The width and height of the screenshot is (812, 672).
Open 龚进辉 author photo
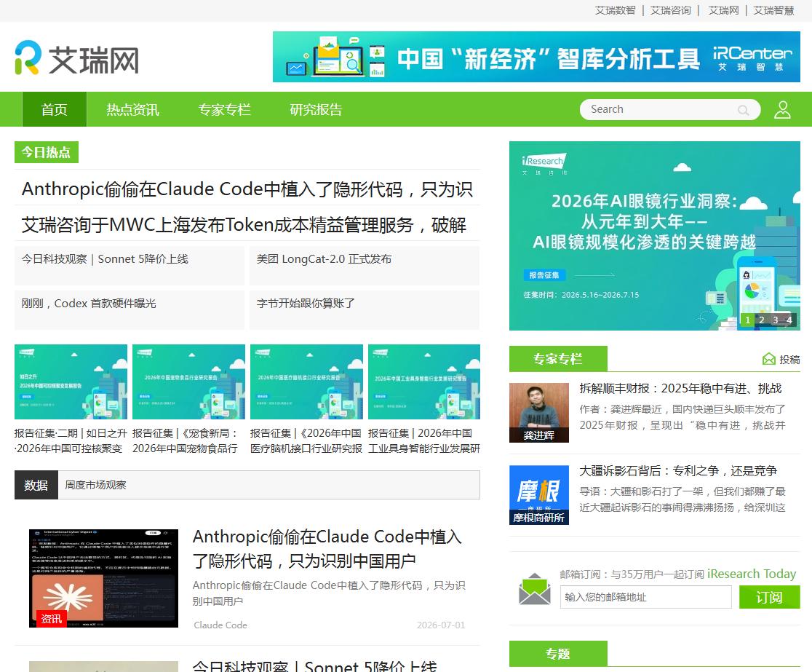[x=539, y=413]
